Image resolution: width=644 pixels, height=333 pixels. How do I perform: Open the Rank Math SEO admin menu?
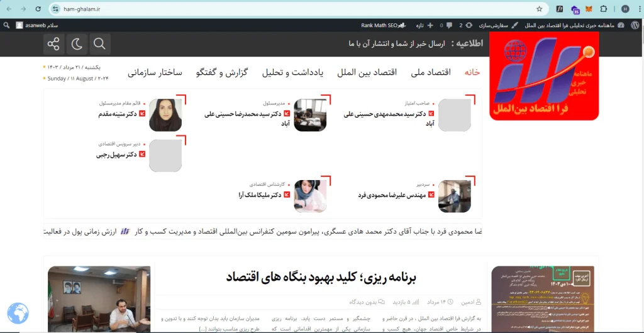(x=383, y=25)
